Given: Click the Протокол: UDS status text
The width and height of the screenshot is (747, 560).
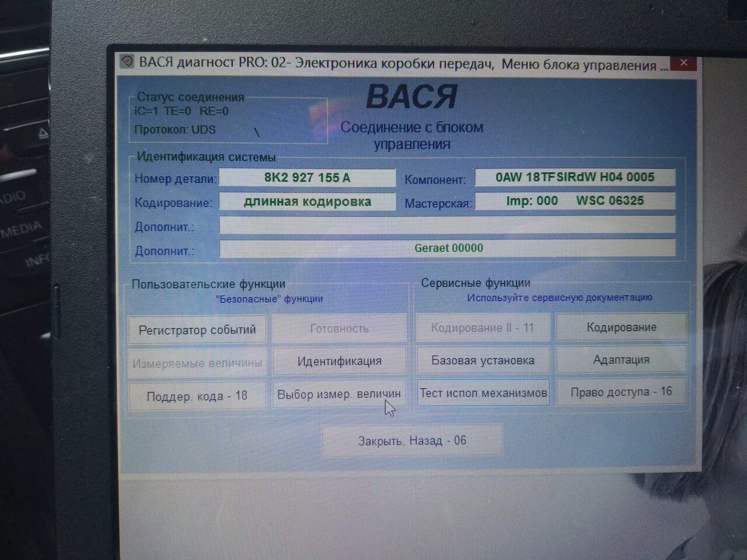Looking at the screenshot, I should [175, 129].
